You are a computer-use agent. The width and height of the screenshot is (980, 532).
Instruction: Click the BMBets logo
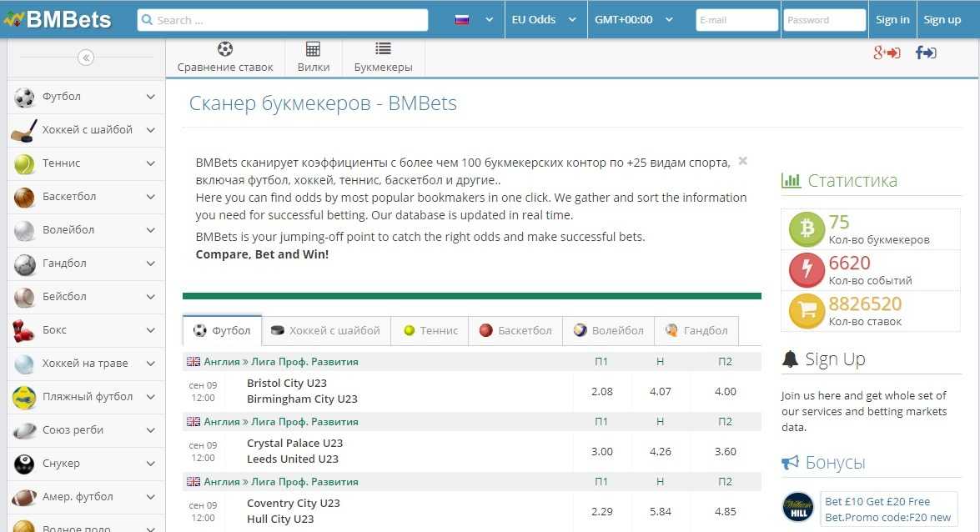58,19
